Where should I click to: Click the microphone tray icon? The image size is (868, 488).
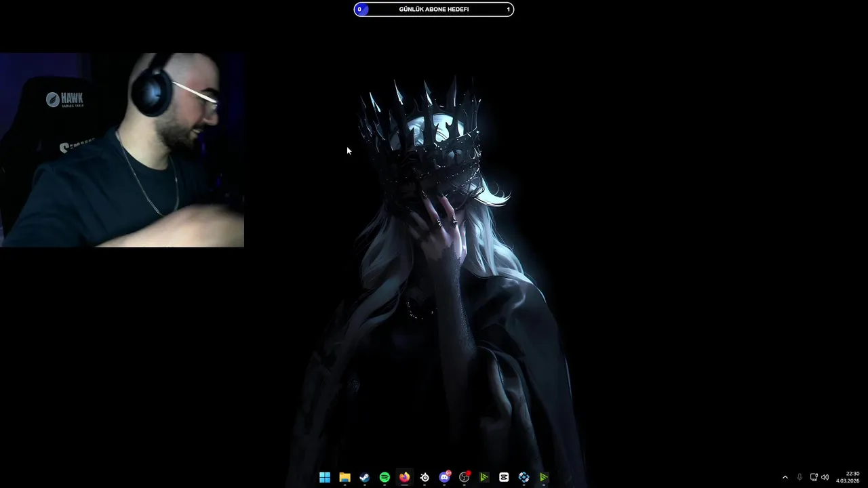tap(800, 477)
